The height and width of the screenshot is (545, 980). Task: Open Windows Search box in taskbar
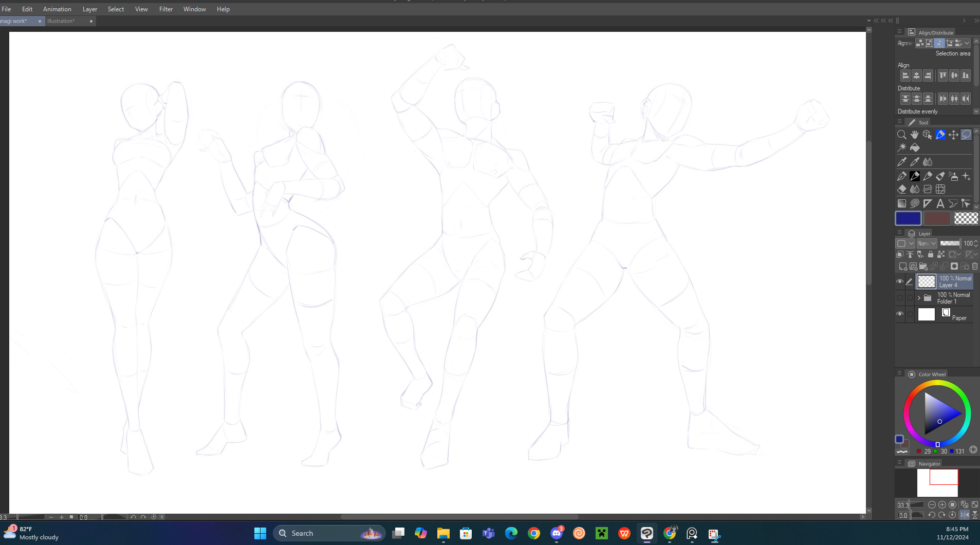pyautogui.click(x=329, y=533)
